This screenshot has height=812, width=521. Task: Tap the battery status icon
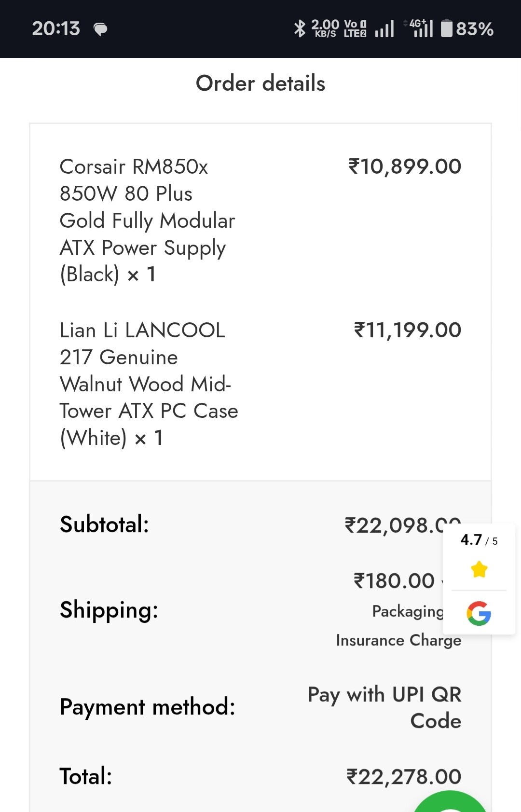coord(447,28)
